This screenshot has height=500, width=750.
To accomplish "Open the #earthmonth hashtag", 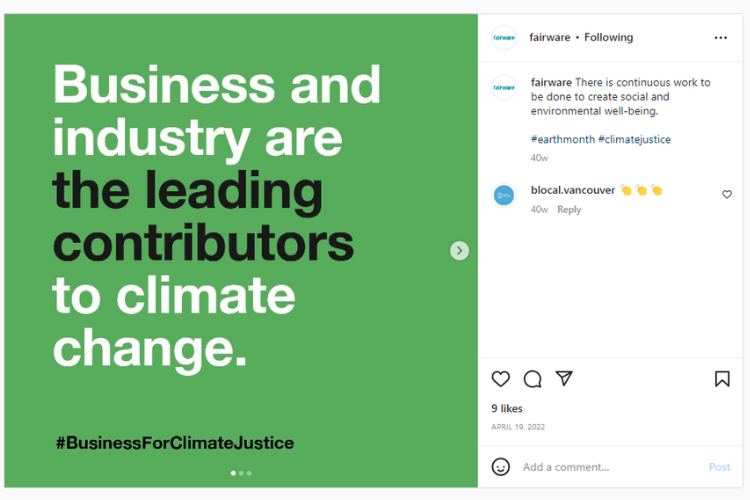I will pos(562,139).
